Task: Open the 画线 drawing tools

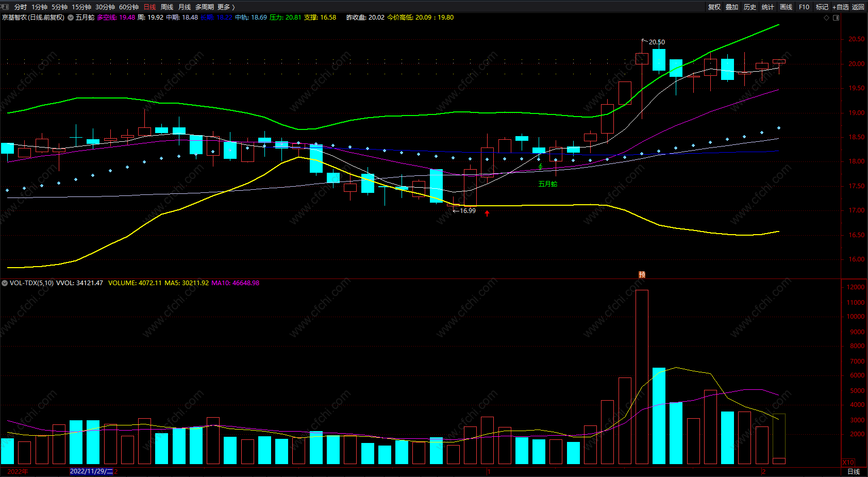Action: click(x=786, y=7)
